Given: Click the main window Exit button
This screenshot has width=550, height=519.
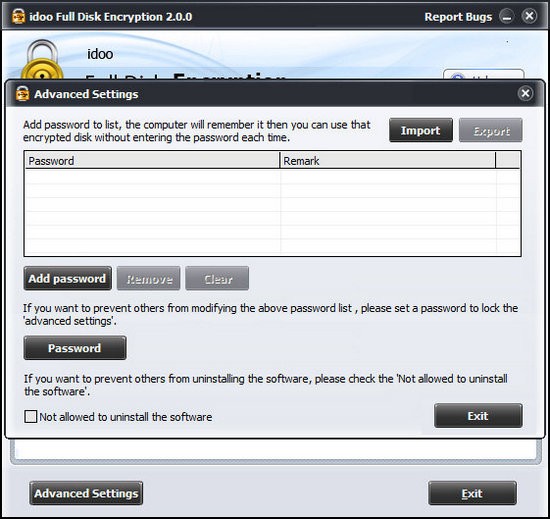Looking at the screenshot, I should 472,493.
